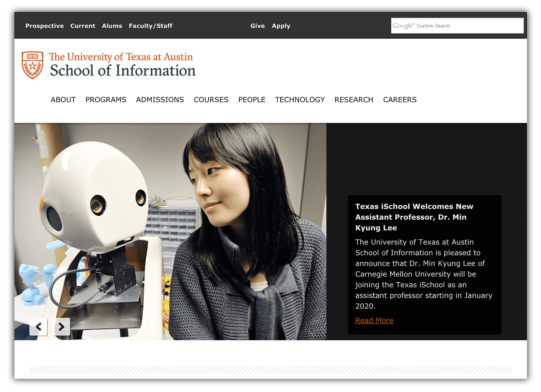Open the ABOUT menu

[x=63, y=100]
